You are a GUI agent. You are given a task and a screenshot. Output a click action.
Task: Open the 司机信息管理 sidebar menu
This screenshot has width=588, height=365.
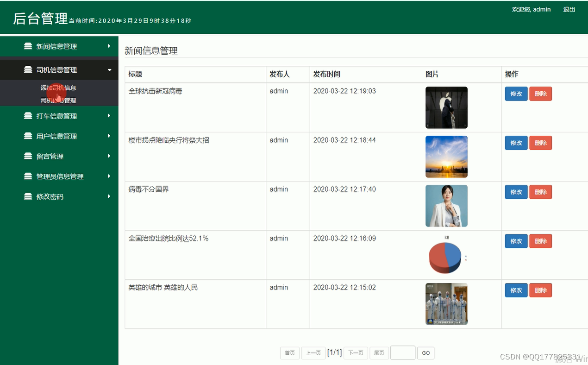[59, 70]
